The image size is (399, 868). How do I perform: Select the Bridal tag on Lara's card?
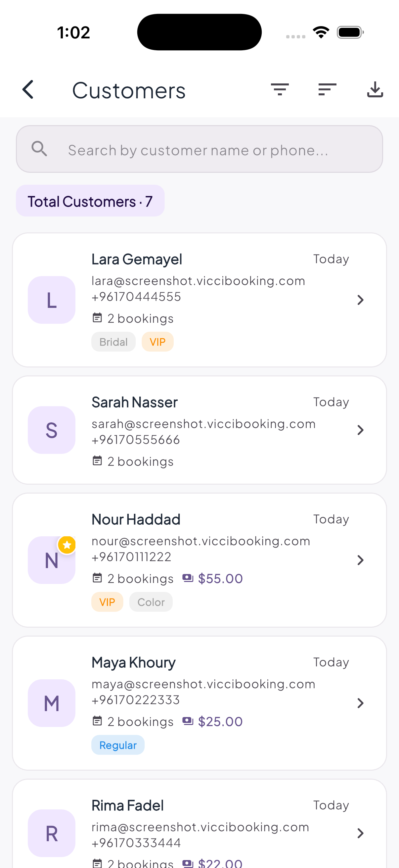(x=113, y=342)
